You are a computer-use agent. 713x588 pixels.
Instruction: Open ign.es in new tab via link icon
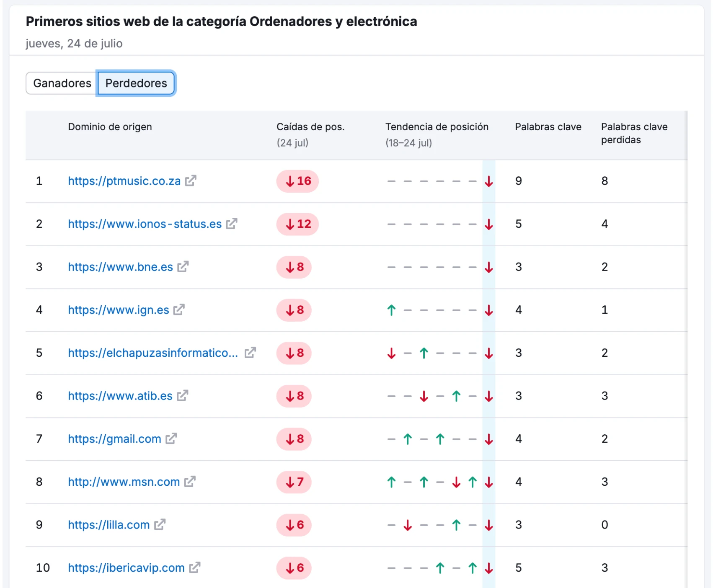click(179, 310)
